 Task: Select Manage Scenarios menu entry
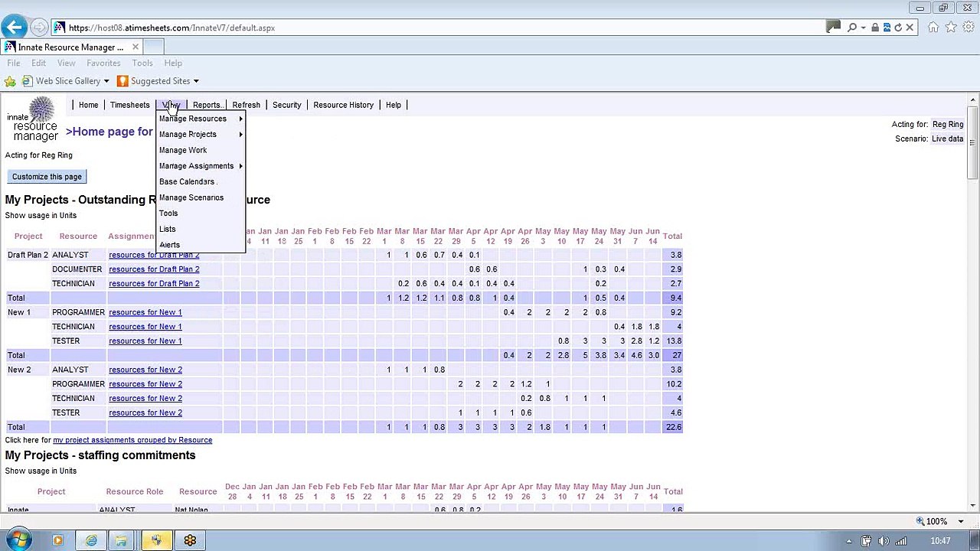click(x=201, y=197)
